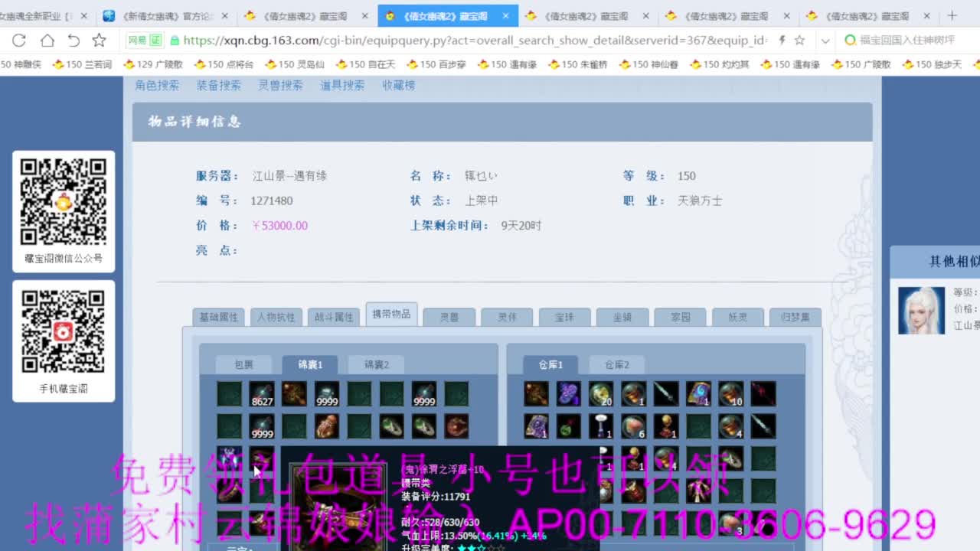The width and height of the screenshot is (980, 551).
Task: Close the active 藏宝阁 browser tab
Action: point(506,16)
